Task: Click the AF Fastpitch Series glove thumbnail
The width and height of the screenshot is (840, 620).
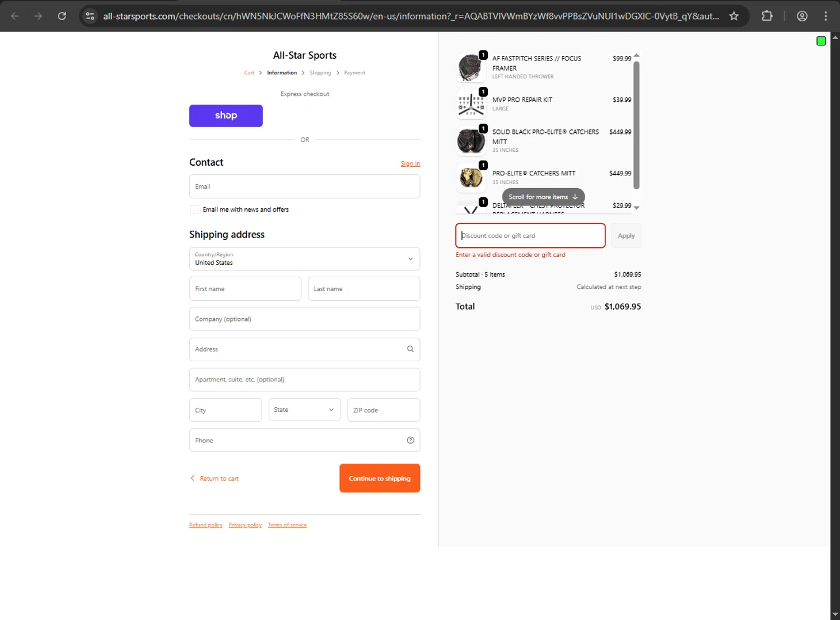Action: pyautogui.click(x=471, y=67)
